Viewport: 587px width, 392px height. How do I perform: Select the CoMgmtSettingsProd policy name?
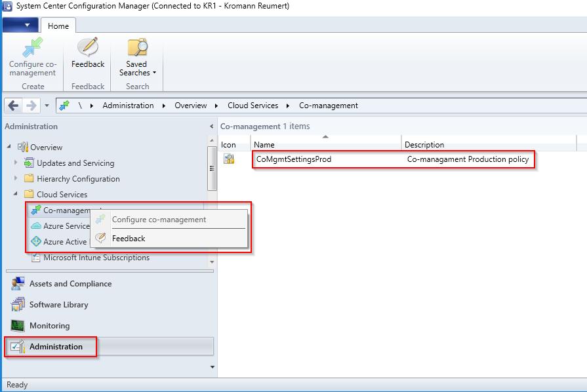[x=294, y=159]
